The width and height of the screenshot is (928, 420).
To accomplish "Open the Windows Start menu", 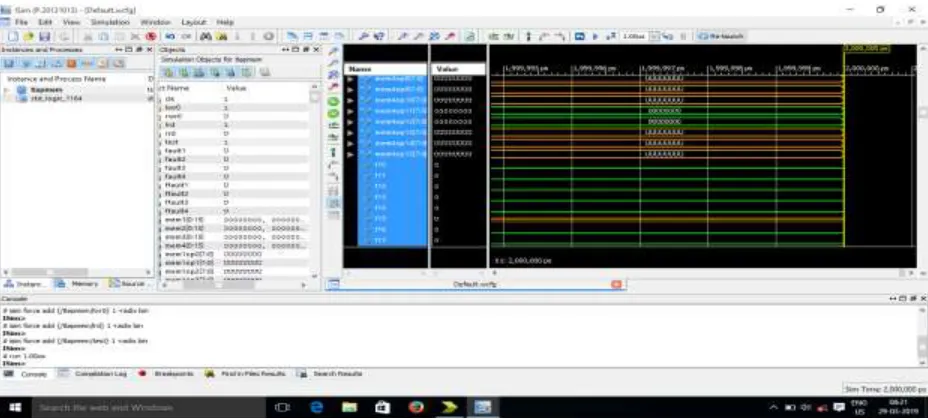I will point(16,408).
